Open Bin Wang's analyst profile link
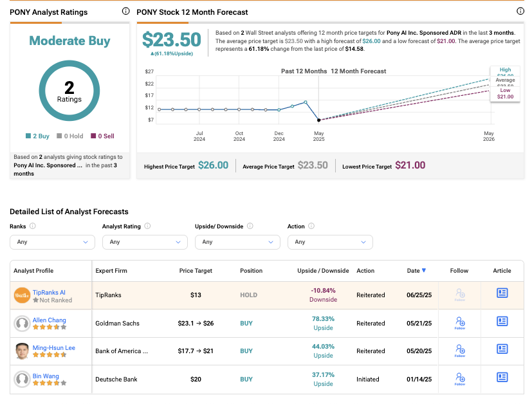532x404 pixels. pyautogui.click(x=46, y=376)
